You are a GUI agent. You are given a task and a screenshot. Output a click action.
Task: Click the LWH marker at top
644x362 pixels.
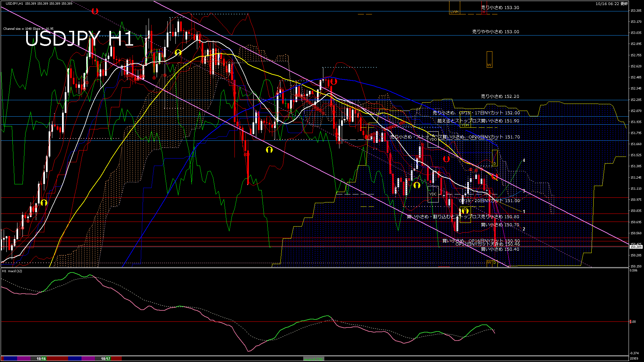tap(454, 12)
